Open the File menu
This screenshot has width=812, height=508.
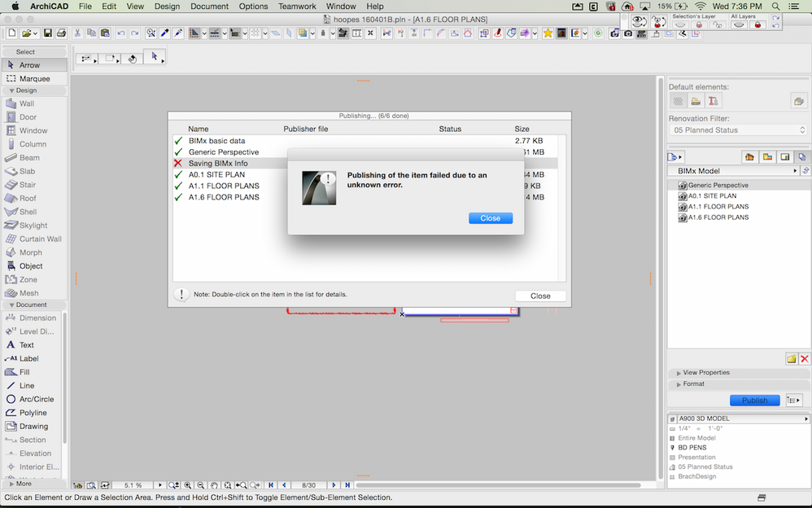(85, 7)
